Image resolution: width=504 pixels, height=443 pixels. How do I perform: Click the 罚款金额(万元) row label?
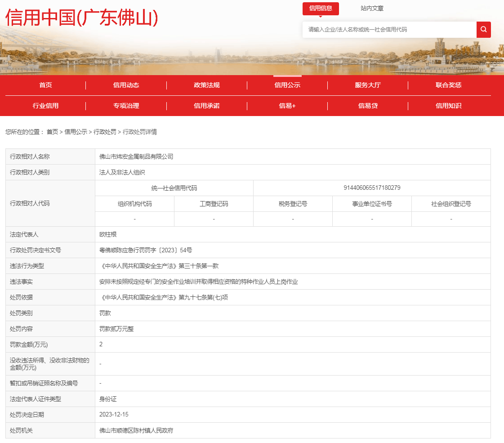coord(29,345)
